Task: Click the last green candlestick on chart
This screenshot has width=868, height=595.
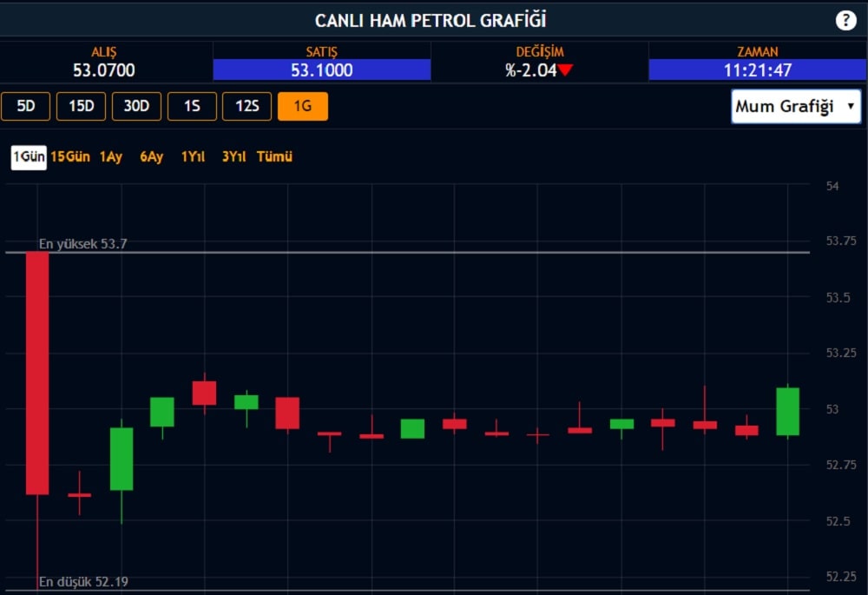Action: (787, 411)
